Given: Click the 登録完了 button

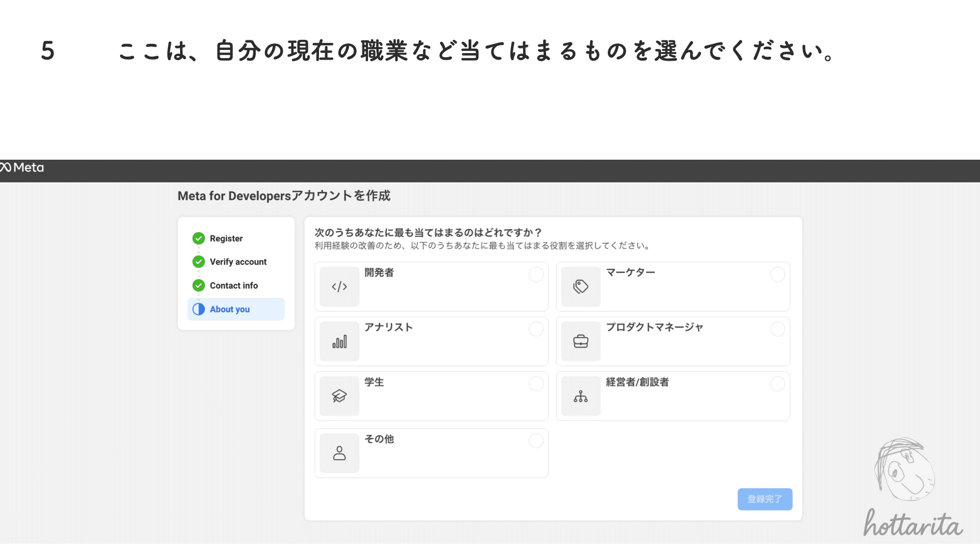Looking at the screenshot, I should [765, 499].
